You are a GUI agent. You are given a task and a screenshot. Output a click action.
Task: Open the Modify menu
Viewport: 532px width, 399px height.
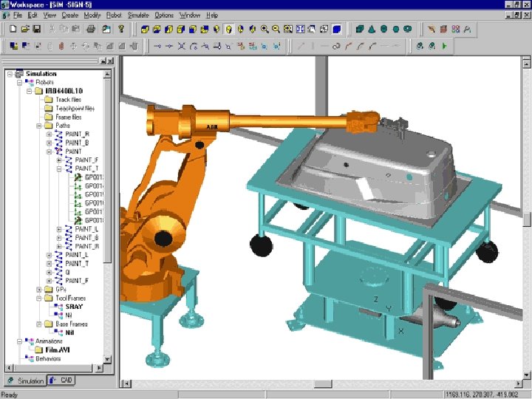tap(92, 16)
